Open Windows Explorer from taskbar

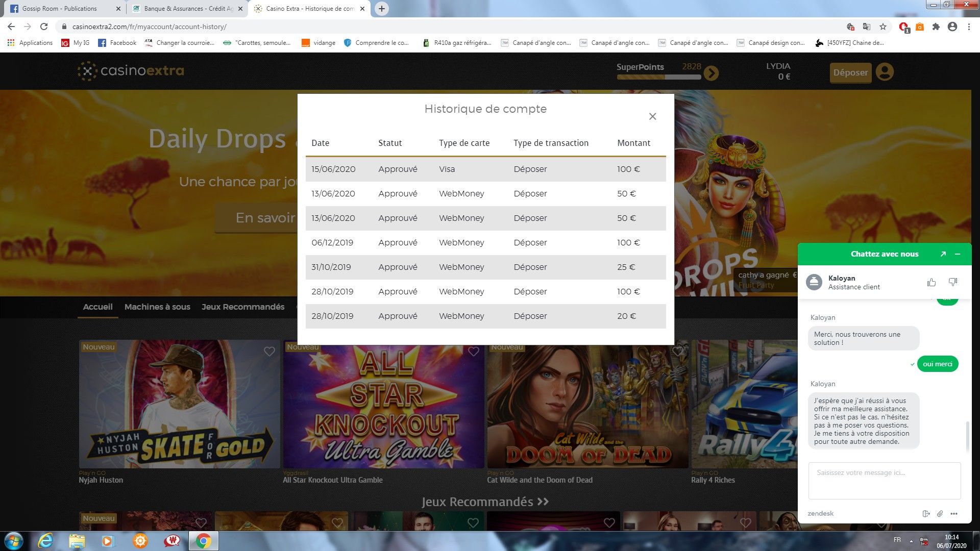[x=77, y=541]
